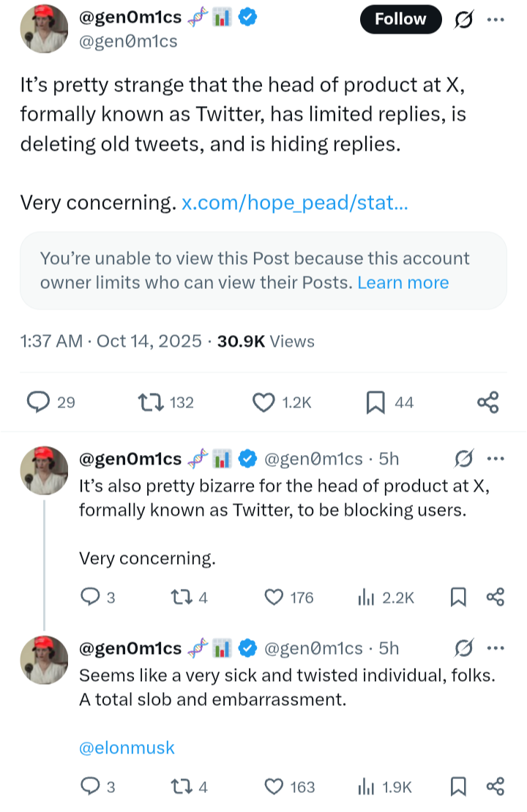View analytics showing 2.2K views
The width and height of the screenshot is (527, 812).
[x=366, y=598]
